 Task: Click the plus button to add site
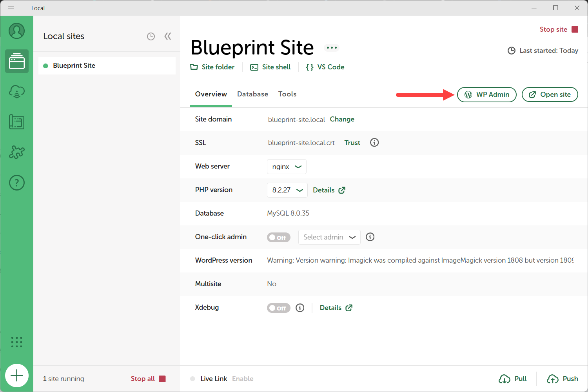click(17, 376)
